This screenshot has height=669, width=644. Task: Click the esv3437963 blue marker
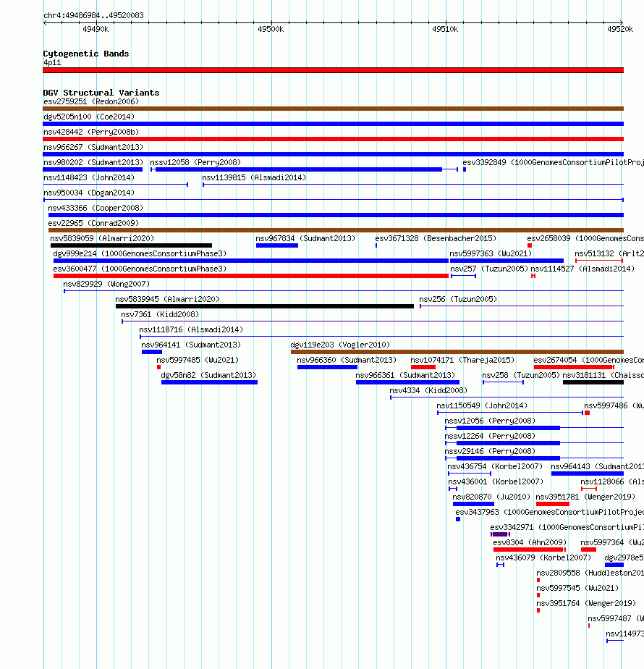(458, 519)
